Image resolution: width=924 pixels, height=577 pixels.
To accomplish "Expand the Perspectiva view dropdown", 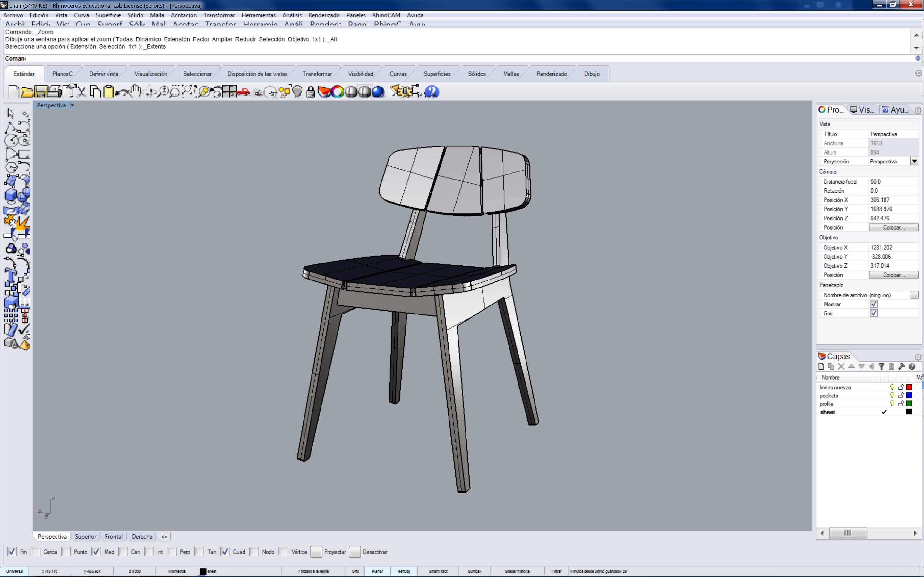I will coord(73,105).
